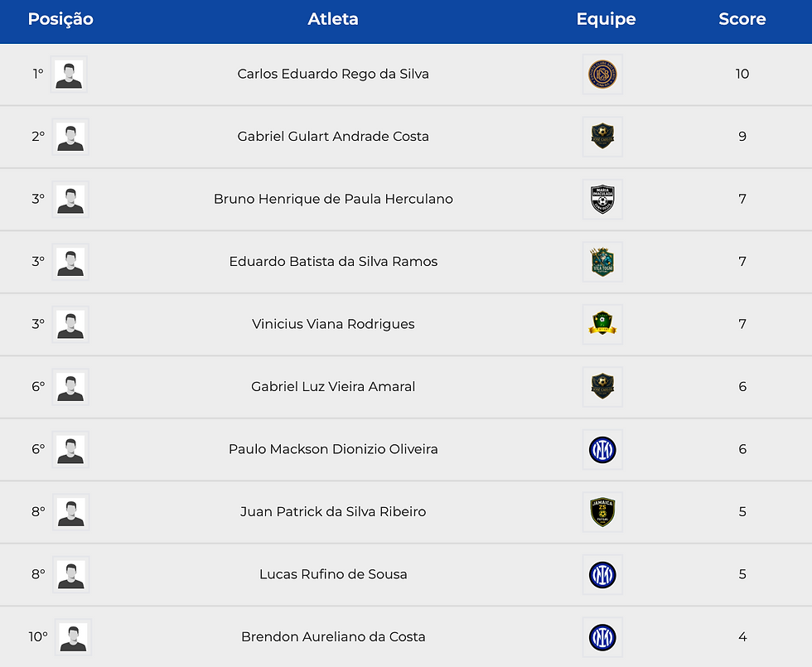Click the team logo beside Lucas Rufino
This screenshot has height=667, width=812.
[602, 575]
